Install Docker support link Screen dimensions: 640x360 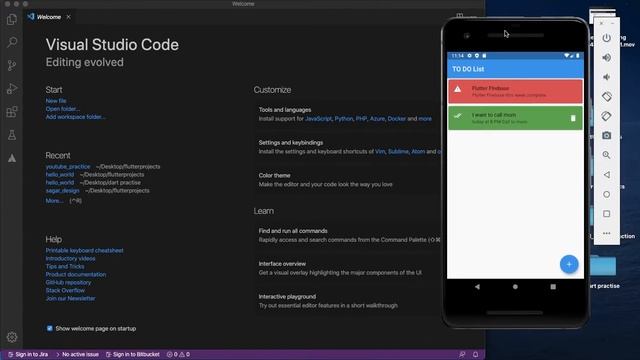click(x=397, y=119)
